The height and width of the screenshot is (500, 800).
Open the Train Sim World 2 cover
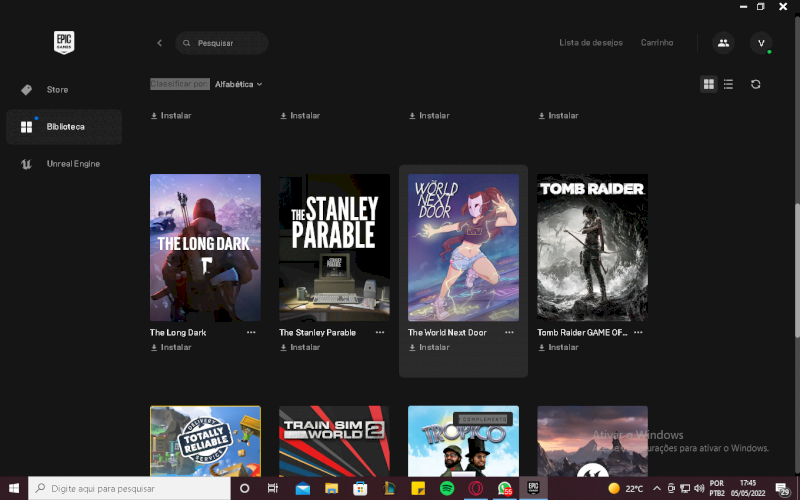coord(334,441)
